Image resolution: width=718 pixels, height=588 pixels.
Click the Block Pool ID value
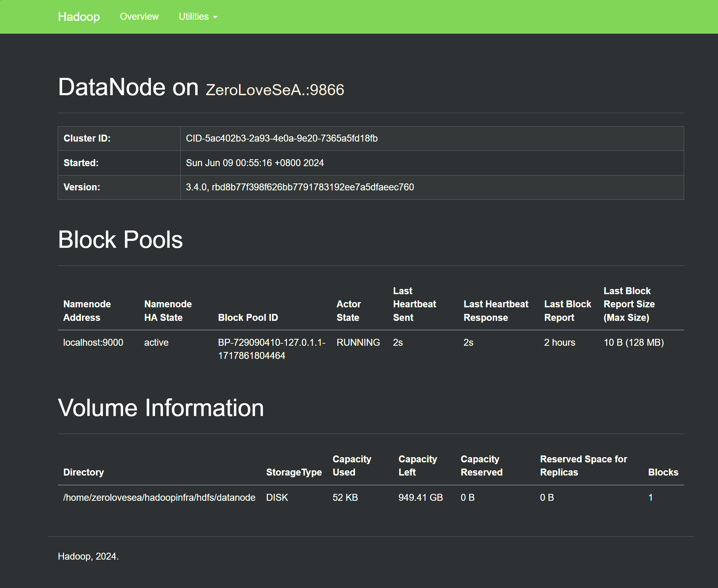coord(272,349)
